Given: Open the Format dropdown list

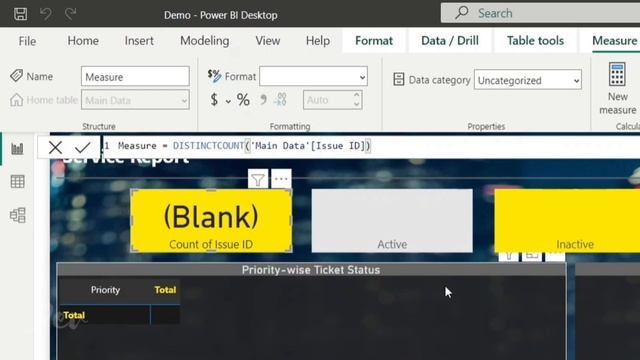Looking at the screenshot, I should [x=313, y=76].
